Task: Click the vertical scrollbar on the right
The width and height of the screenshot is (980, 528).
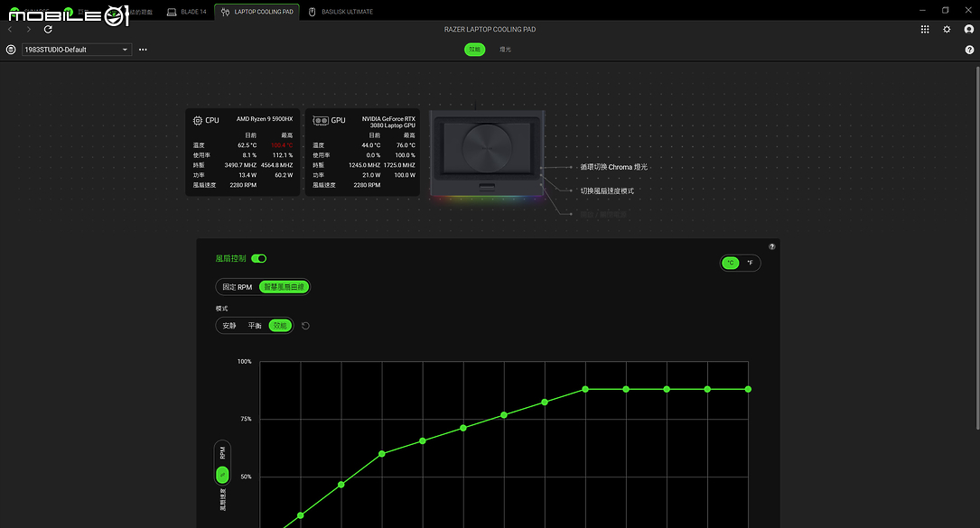Action: [x=977, y=246]
